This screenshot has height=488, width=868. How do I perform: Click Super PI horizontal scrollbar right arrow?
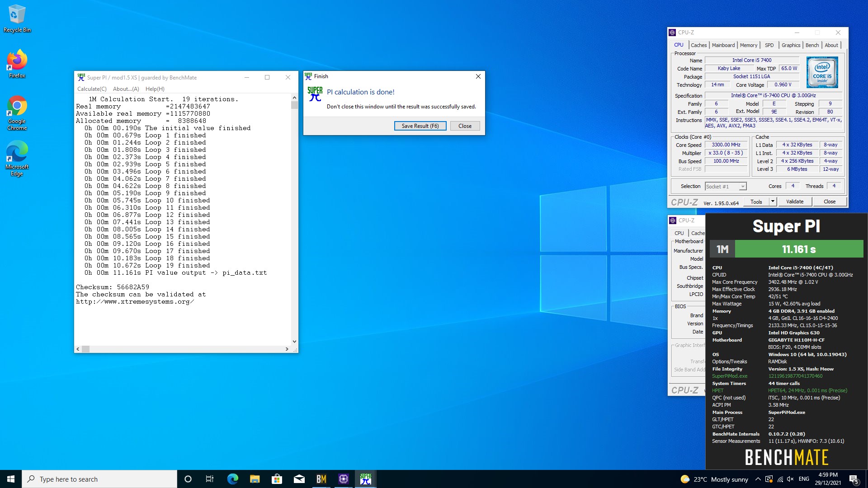(287, 349)
